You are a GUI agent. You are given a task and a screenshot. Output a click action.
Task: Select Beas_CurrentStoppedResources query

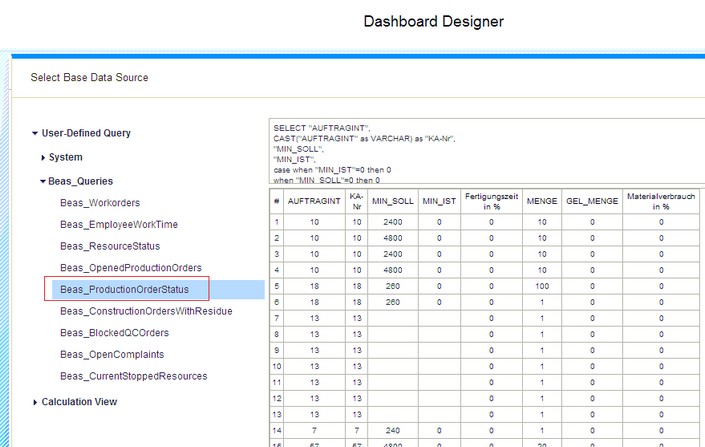(x=133, y=376)
